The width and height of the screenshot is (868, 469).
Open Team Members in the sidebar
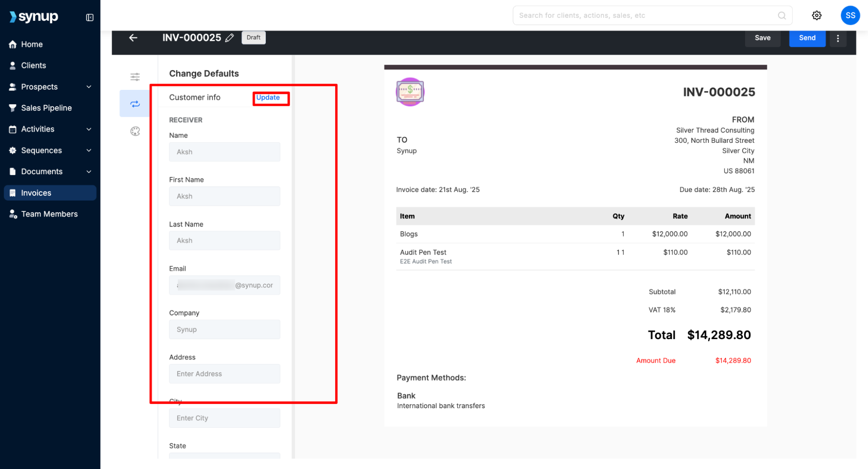50,214
